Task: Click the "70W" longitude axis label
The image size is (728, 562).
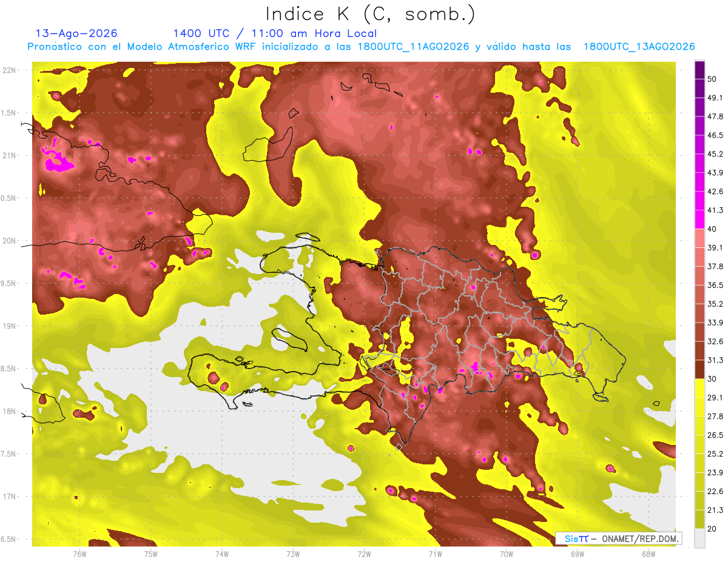Action: tap(507, 554)
